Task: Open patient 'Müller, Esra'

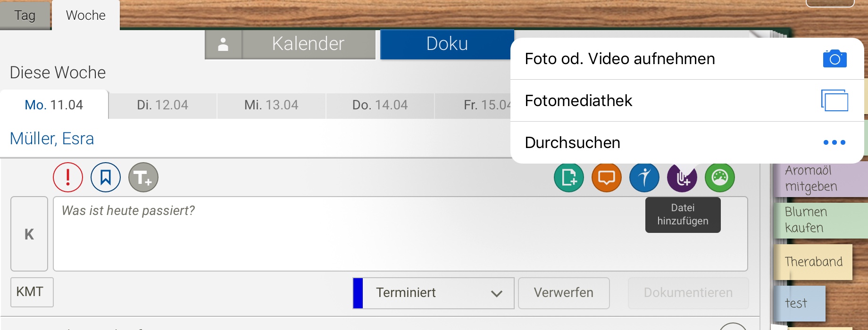Action: (52, 138)
